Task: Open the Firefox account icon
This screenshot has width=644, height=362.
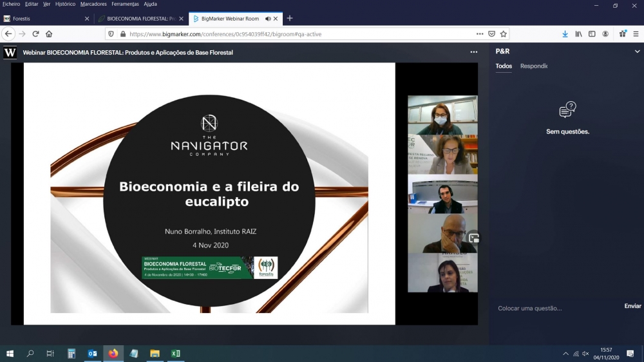Action: [x=605, y=34]
